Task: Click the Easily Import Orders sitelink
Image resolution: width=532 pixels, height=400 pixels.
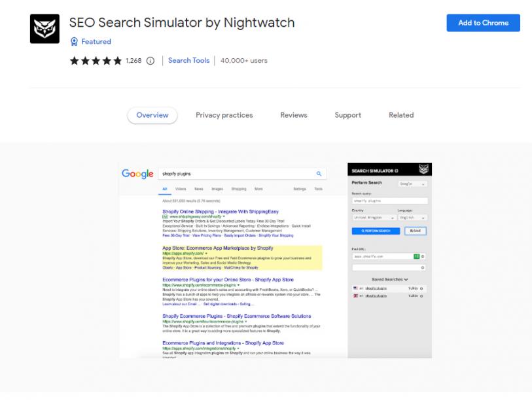Action: [240, 235]
